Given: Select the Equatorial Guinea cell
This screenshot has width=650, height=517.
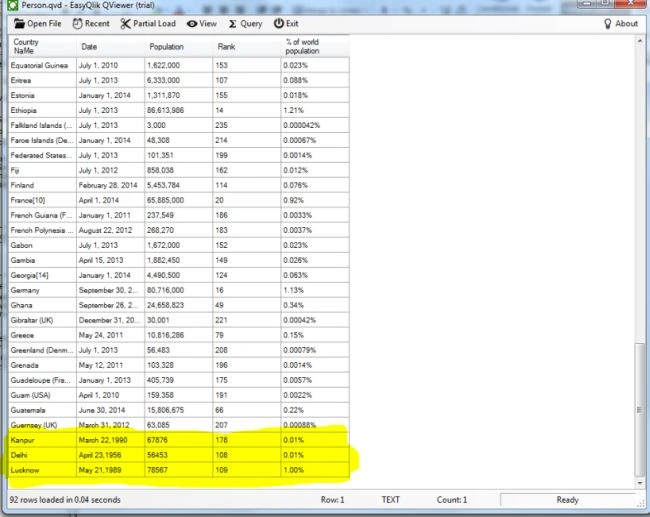Looking at the screenshot, I should point(42,66).
